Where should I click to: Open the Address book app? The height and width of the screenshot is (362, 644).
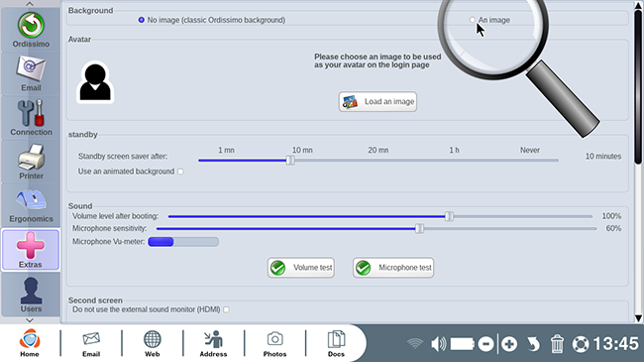click(213, 343)
